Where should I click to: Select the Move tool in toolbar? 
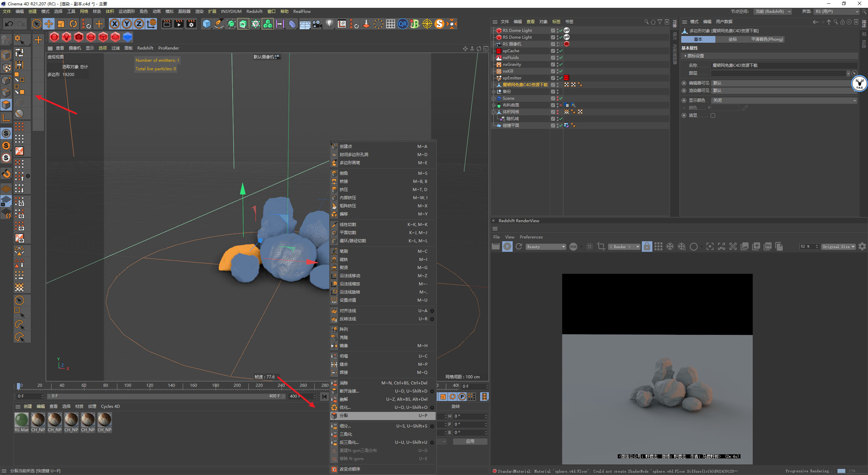point(49,24)
